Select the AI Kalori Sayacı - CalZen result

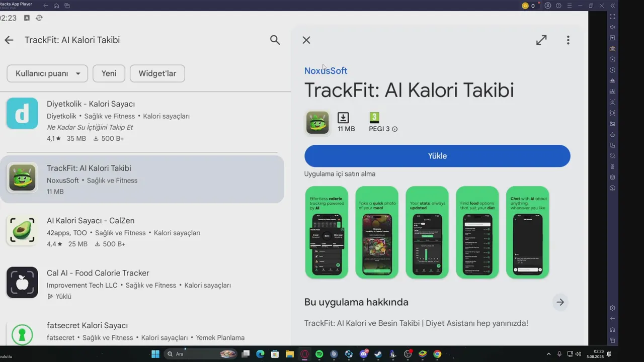[x=142, y=232]
